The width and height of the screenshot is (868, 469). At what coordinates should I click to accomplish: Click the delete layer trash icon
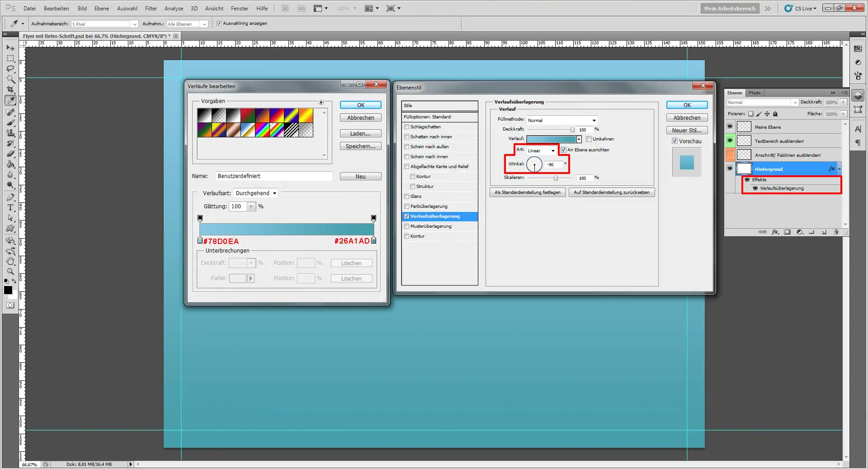click(x=836, y=232)
